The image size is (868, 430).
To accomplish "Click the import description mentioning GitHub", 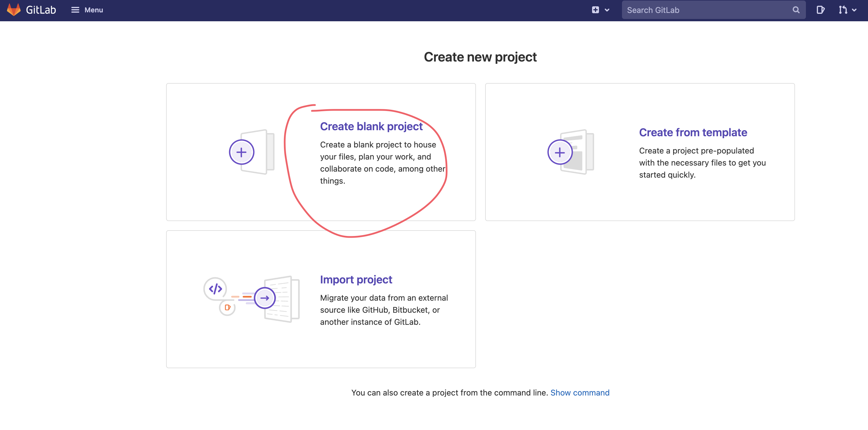I will pyautogui.click(x=384, y=310).
